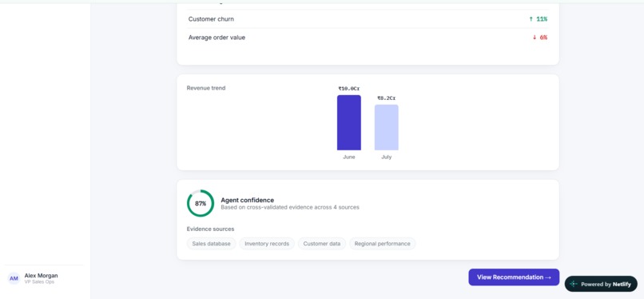Select the Customer data evidence chip
The height and width of the screenshot is (299, 644).
point(322,244)
